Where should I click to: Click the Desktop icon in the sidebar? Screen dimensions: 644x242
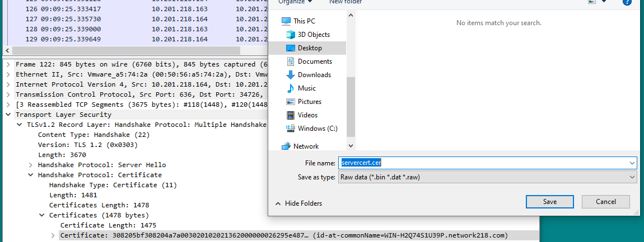[x=291, y=48]
